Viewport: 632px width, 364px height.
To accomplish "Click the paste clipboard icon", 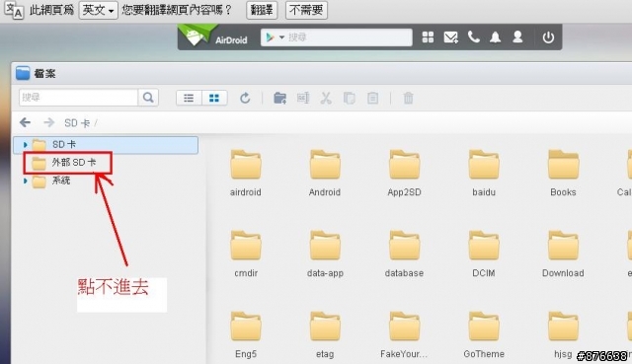I will click(372, 98).
